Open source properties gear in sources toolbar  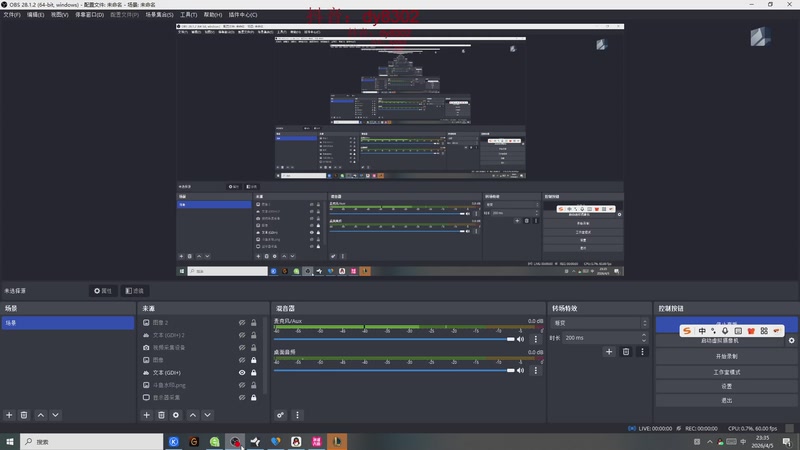(x=176, y=415)
